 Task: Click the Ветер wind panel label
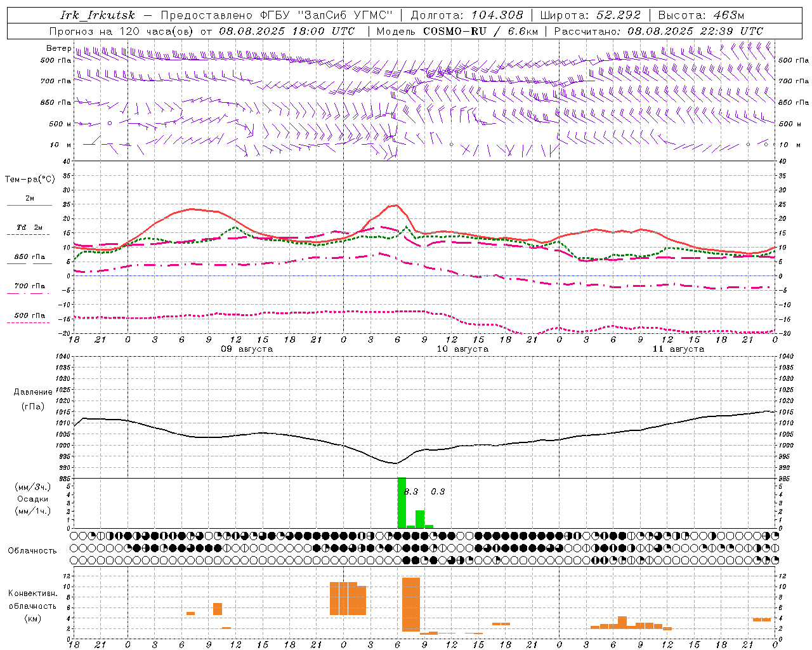tap(58, 48)
